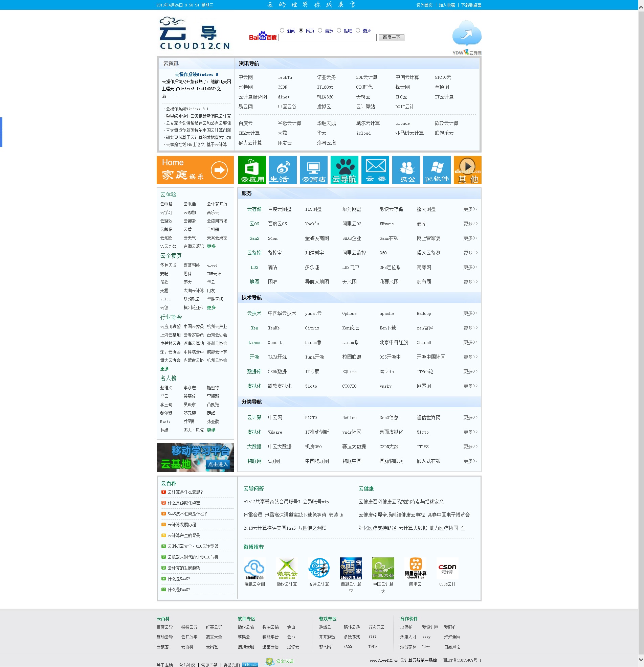
Task: Open the 云商店 monitor tile
Action: [x=314, y=170]
